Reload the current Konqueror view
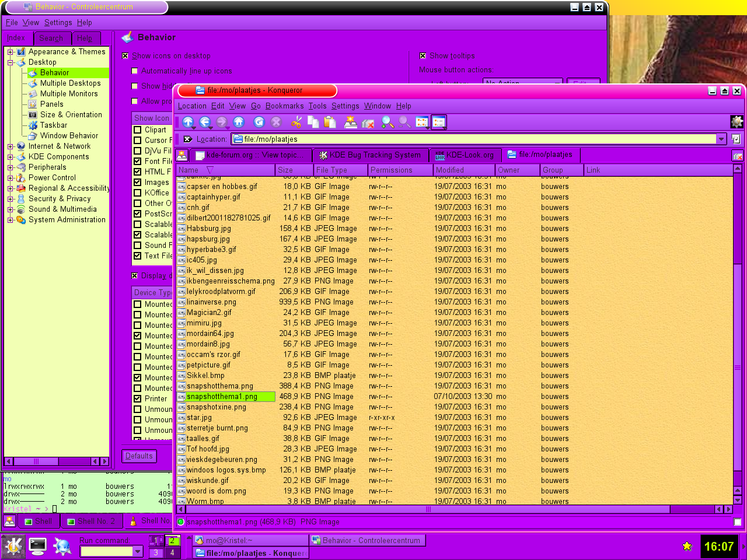Screen dimensions: 747x560 click(259, 122)
